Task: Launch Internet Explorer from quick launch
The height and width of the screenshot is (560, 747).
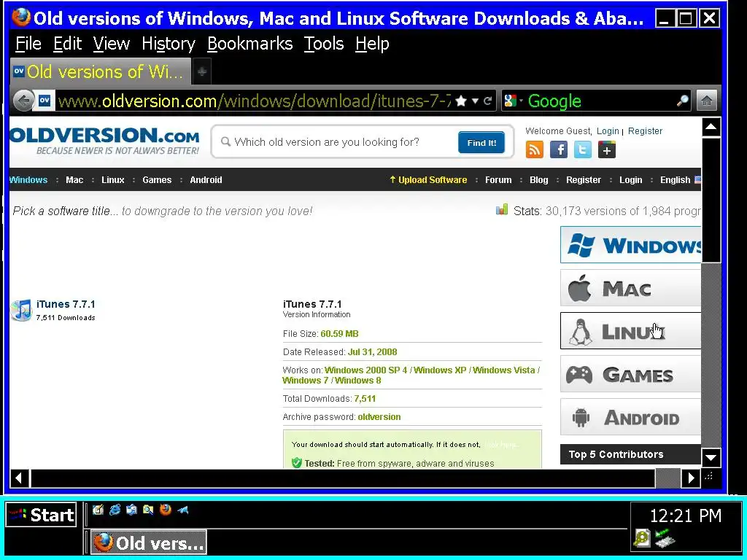Action: pyautogui.click(x=115, y=510)
